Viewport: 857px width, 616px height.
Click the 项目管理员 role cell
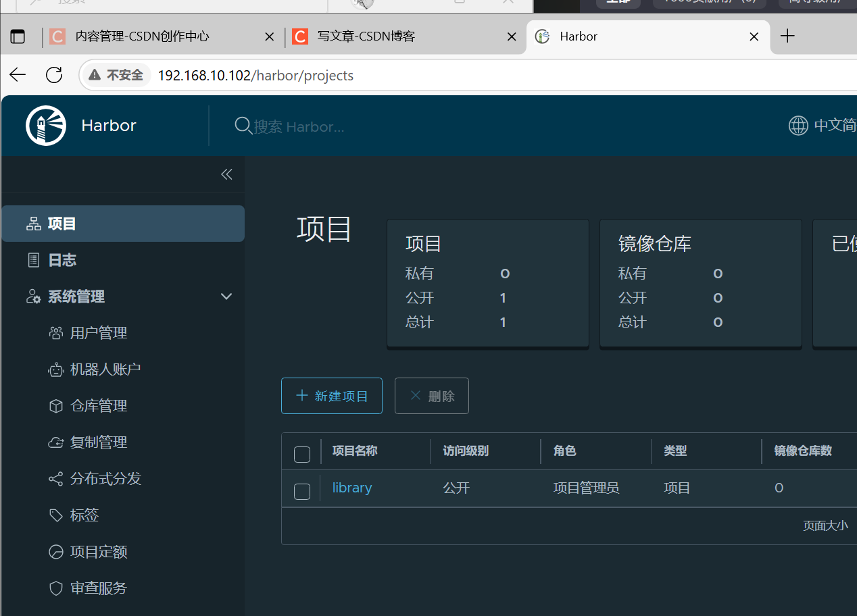click(x=586, y=488)
